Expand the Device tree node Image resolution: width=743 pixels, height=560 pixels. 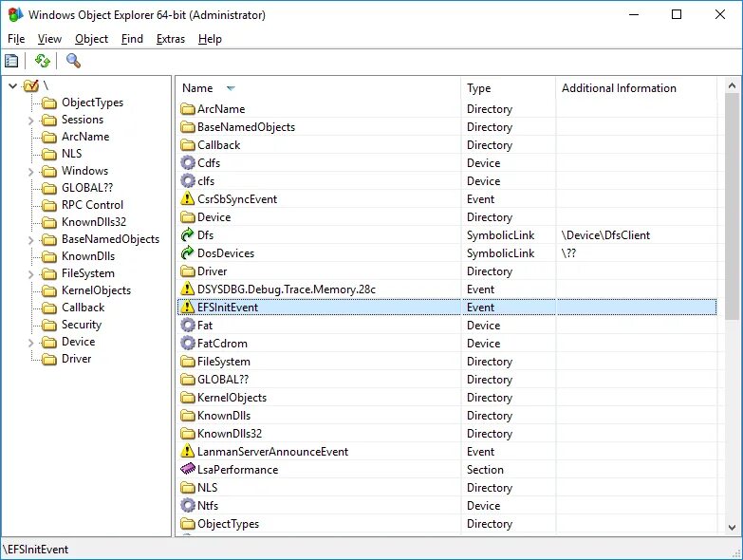[30, 343]
